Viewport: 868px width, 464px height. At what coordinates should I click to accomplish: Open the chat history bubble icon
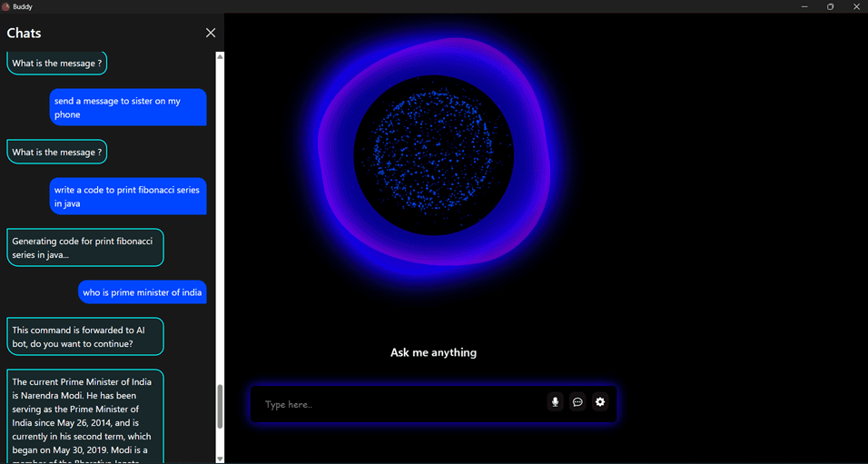point(577,402)
